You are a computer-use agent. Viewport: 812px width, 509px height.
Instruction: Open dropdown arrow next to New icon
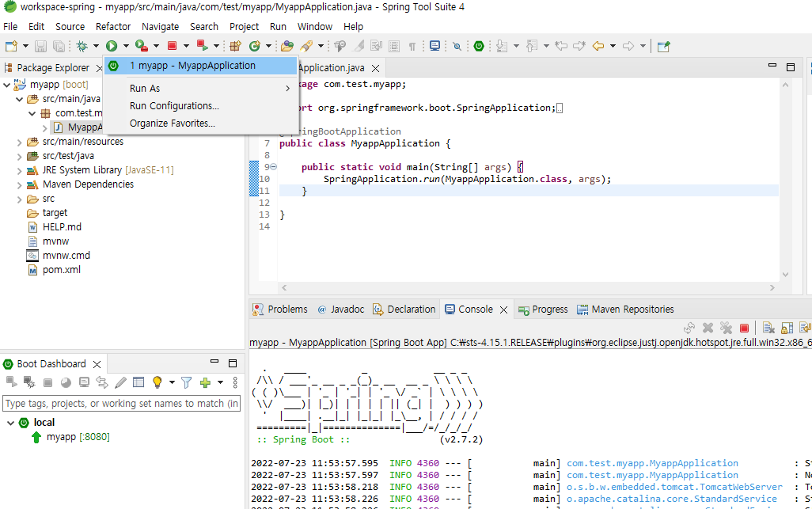[25, 46]
